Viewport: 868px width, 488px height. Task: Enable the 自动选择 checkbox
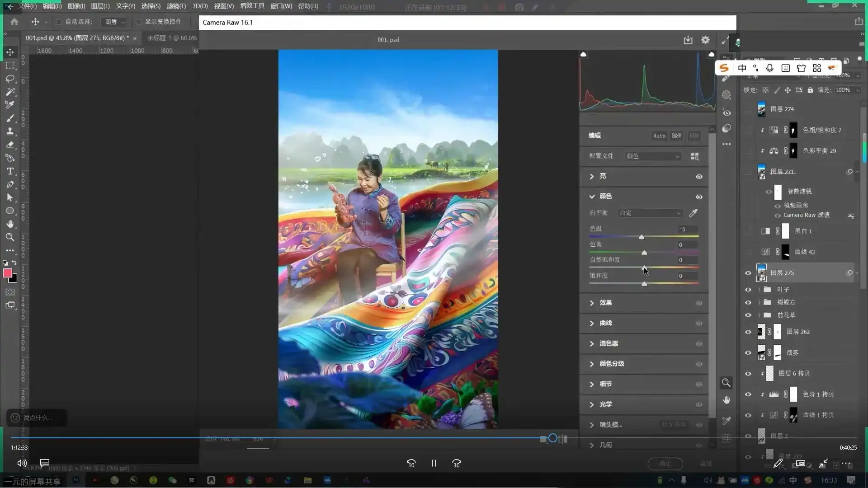click(x=59, y=22)
